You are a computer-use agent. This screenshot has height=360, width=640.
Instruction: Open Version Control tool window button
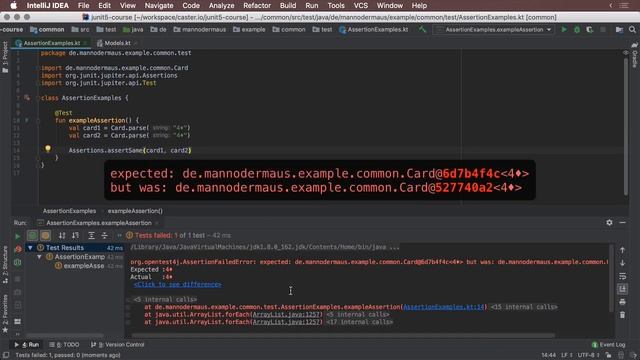click(x=118, y=344)
